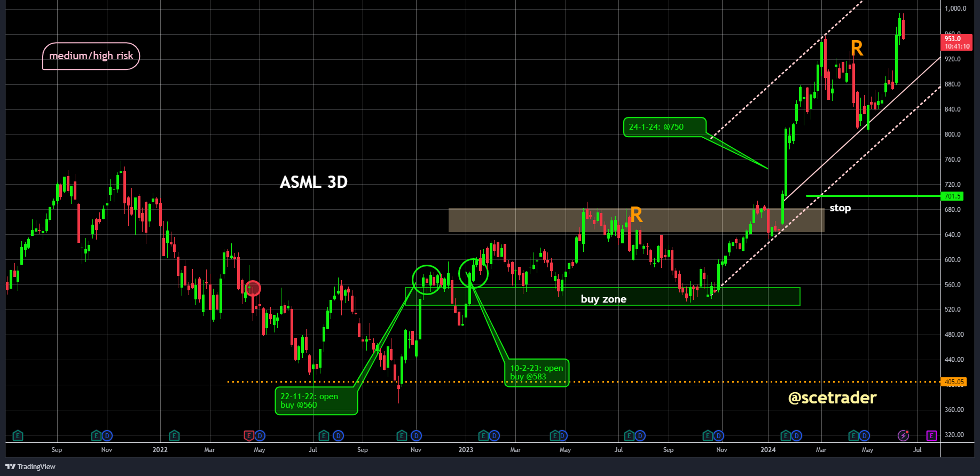The width and height of the screenshot is (980, 476).
Task: Open earnings E marker after 2023 label
Action: pyautogui.click(x=483, y=436)
